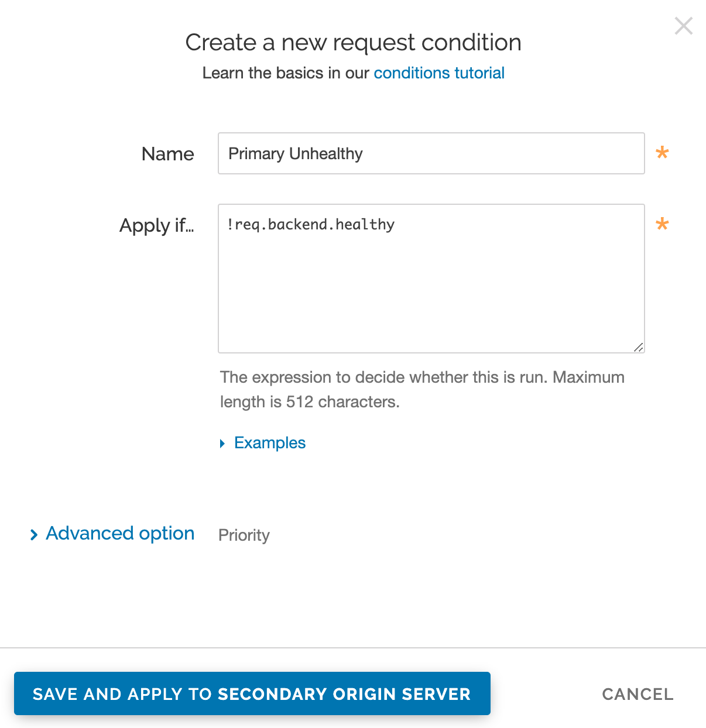Open the conditions tutorial link

438,73
